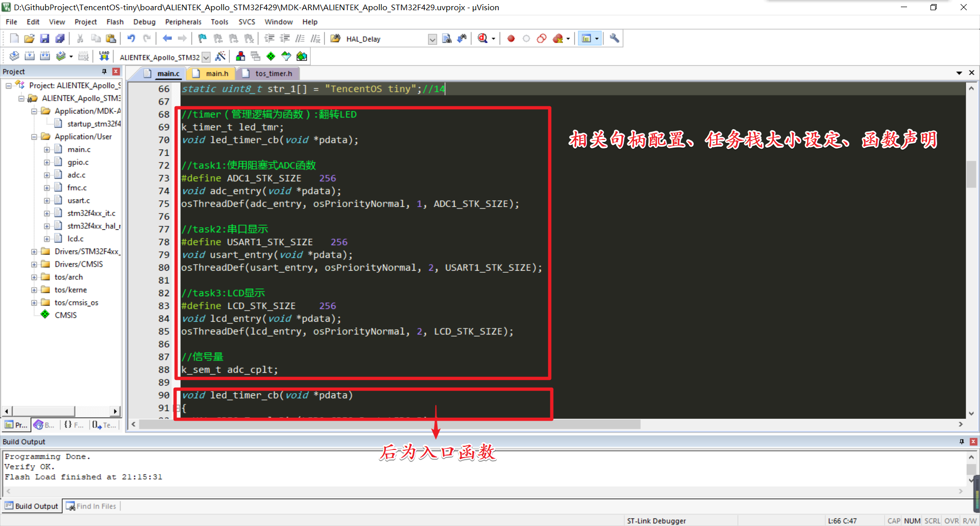
Task: Open the Debug menu
Action: click(144, 22)
